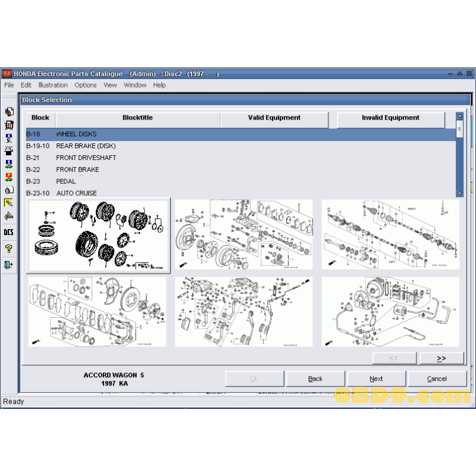Image resolution: width=476 pixels, height=476 pixels.
Task: Click the magic hat wizard icon
Action: tap(8, 151)
